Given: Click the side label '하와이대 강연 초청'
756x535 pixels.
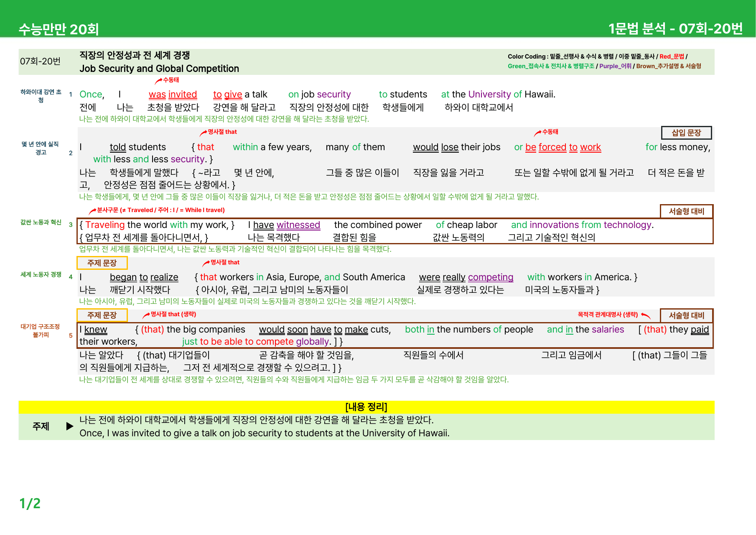Looking at the screenshot, I should pos(41,96).
